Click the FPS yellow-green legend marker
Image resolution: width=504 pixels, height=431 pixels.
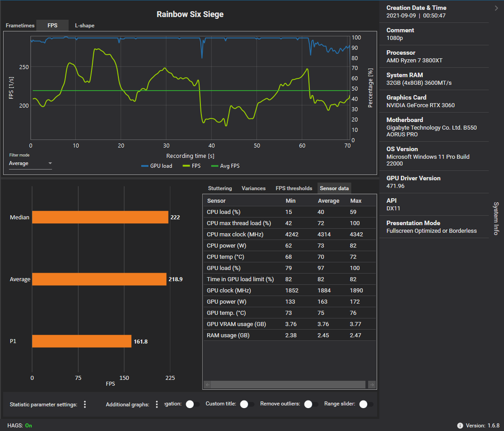(186, 166)
